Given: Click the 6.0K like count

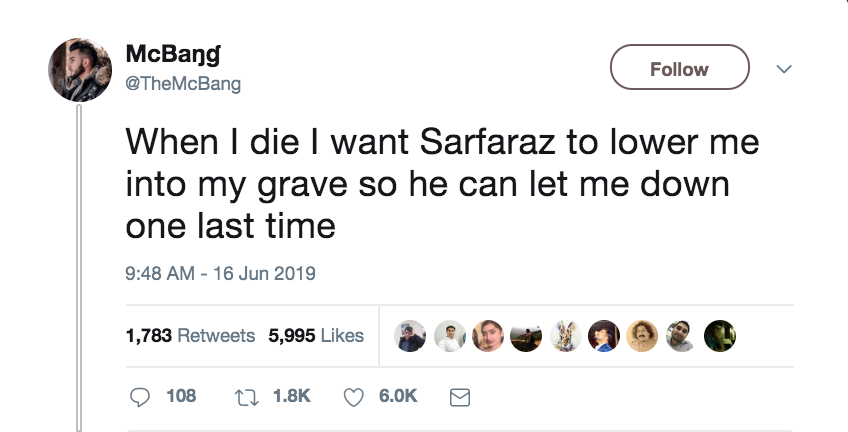Looking at the screenshot, I should 398,397.
